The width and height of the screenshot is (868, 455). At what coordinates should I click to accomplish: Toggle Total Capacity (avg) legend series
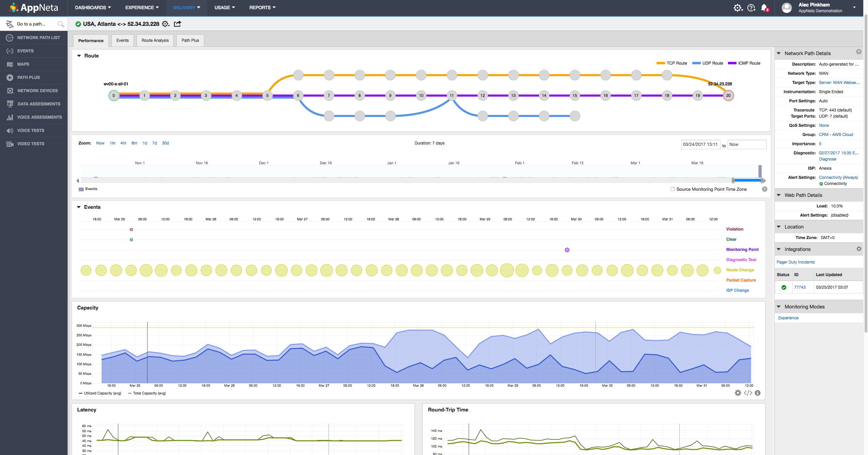point(149,393)
